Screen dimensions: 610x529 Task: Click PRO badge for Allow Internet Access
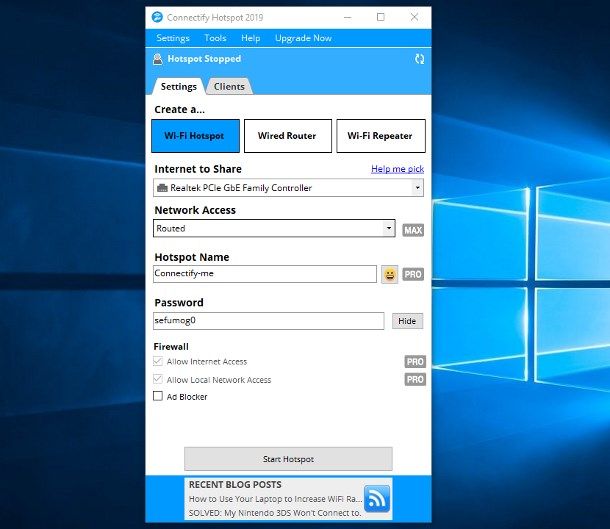tap(415, 362)
